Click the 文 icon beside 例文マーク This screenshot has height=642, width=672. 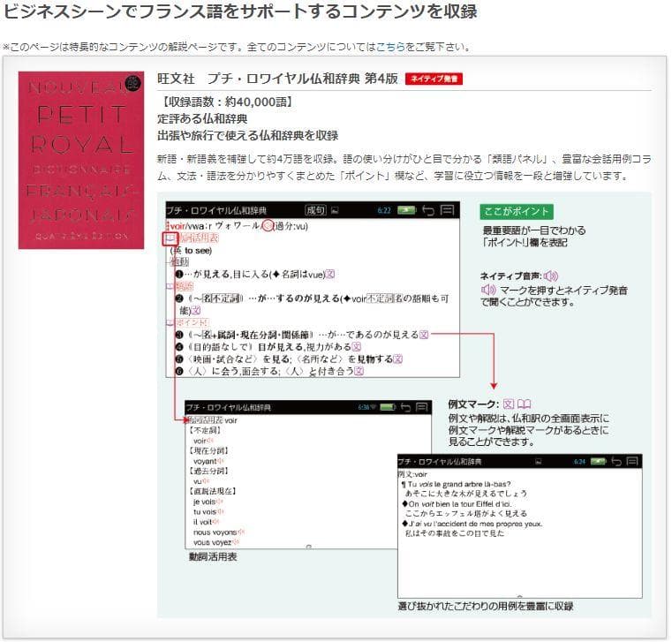coord(509,404)
